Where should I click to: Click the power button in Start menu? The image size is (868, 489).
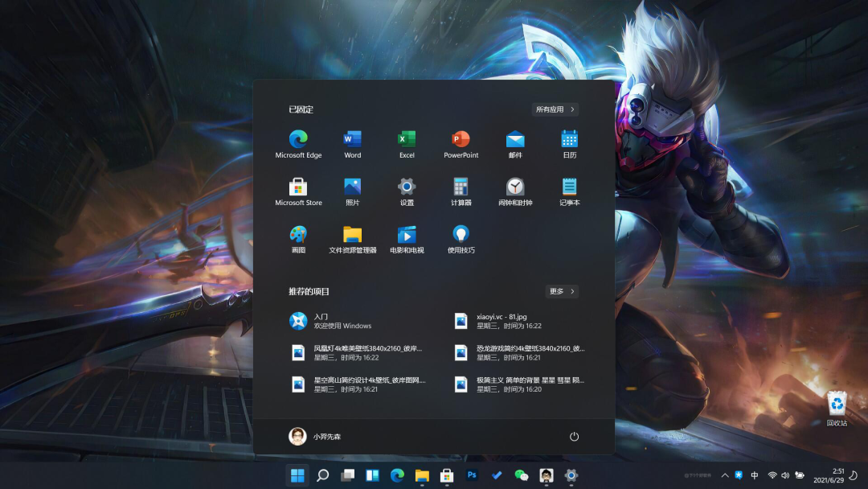pos(574,437)
